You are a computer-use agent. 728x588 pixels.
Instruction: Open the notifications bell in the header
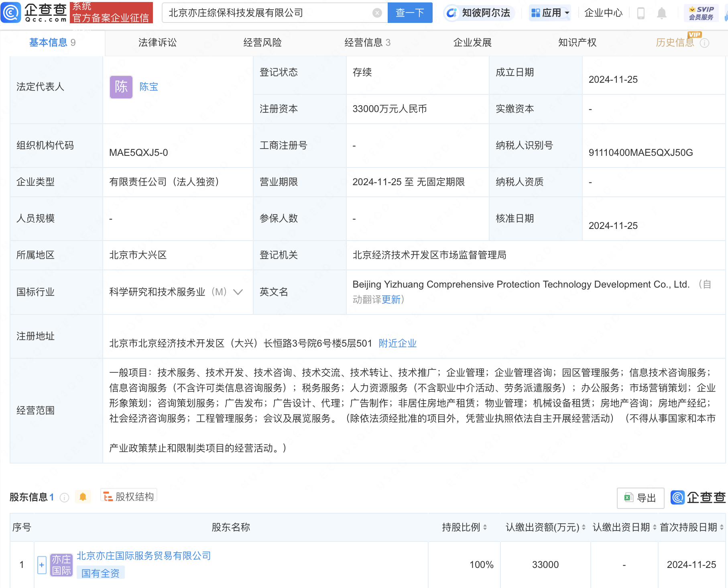(x=662, y=13)
